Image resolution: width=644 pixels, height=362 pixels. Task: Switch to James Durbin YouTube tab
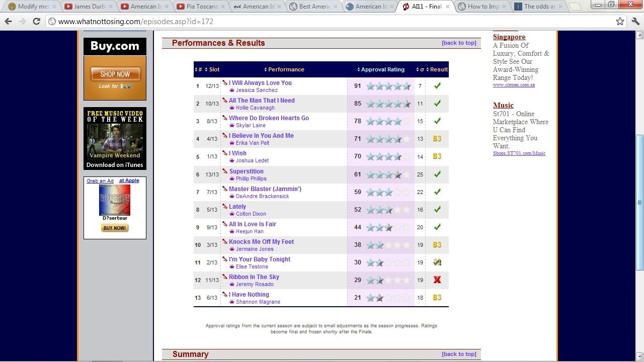(89, 7)
